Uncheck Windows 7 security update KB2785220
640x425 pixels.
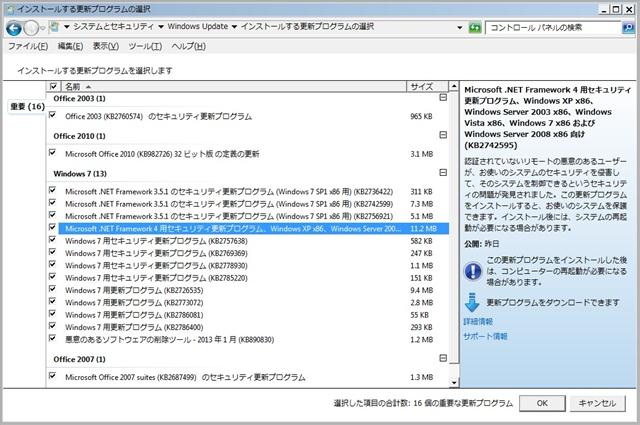coord(52,276)
